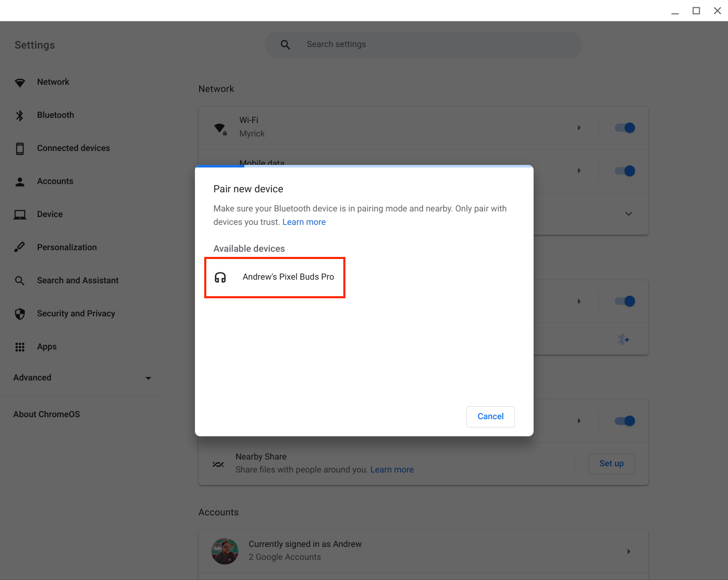
Task: Open the Learn more link about pairing
Action: 304,222
